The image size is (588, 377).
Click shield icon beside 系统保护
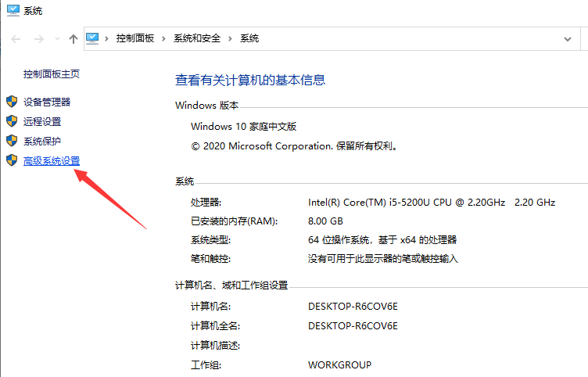click(12, 141)
